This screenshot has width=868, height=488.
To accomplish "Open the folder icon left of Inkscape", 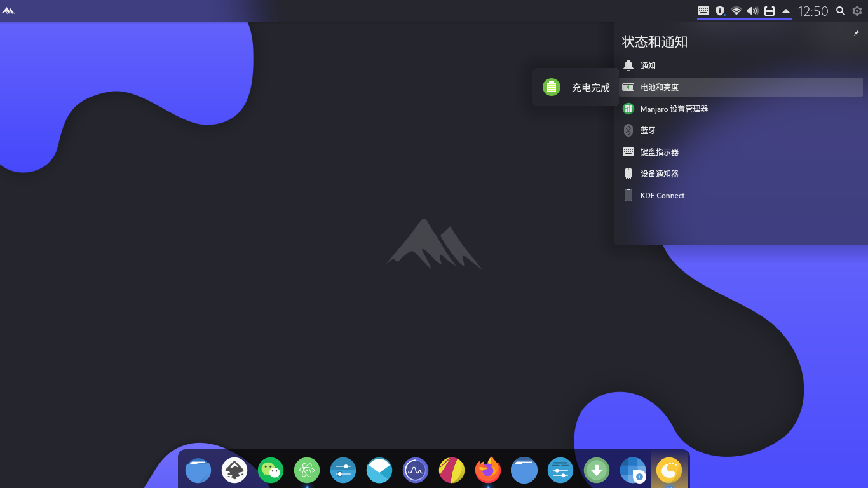I will coord(198,470).
